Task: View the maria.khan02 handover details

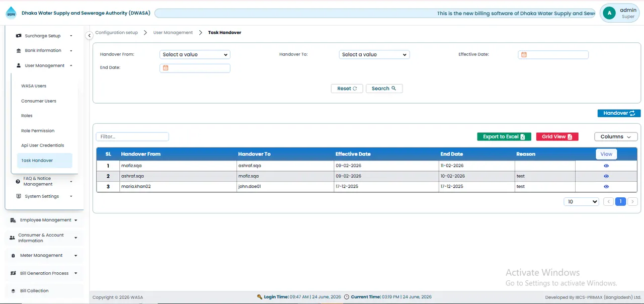Action: coord(606,187)
